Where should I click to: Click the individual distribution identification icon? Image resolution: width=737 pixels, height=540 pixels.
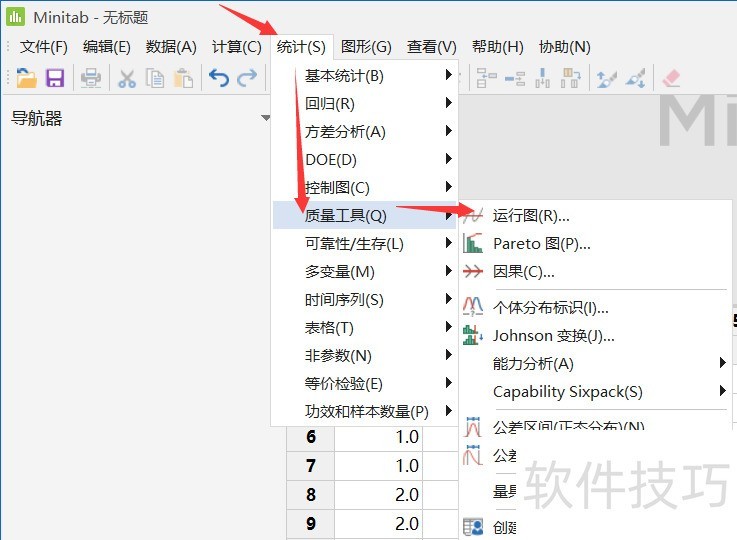point(473,306)
